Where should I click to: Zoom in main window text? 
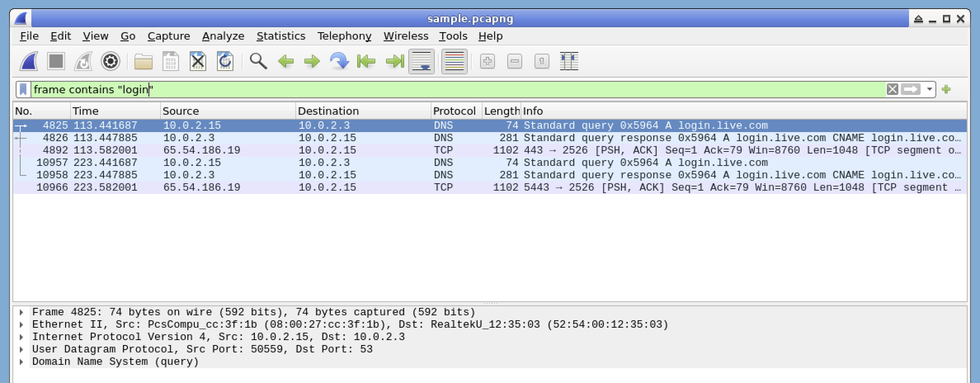488,61
